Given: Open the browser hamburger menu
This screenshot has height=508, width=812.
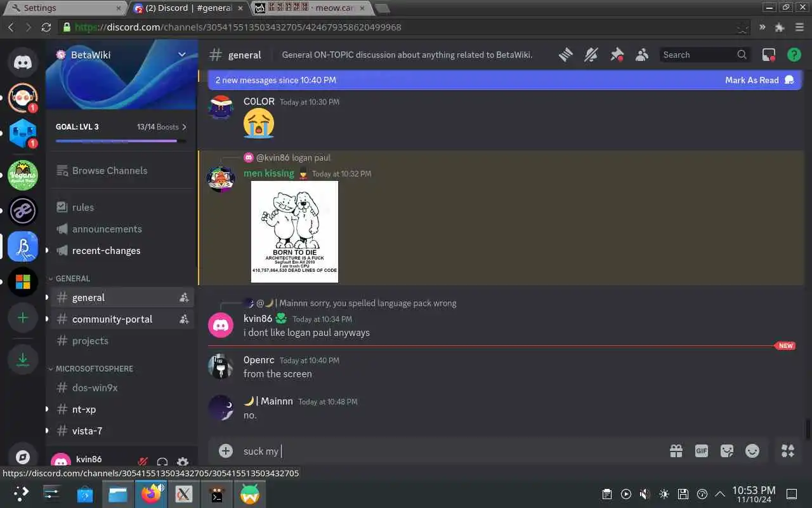Looking at the screenshot, I should point(798,27).
